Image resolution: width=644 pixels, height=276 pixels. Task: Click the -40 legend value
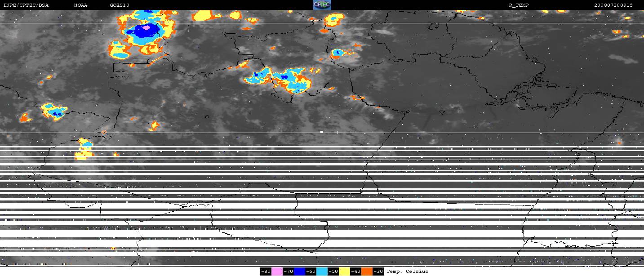[356, 272]
